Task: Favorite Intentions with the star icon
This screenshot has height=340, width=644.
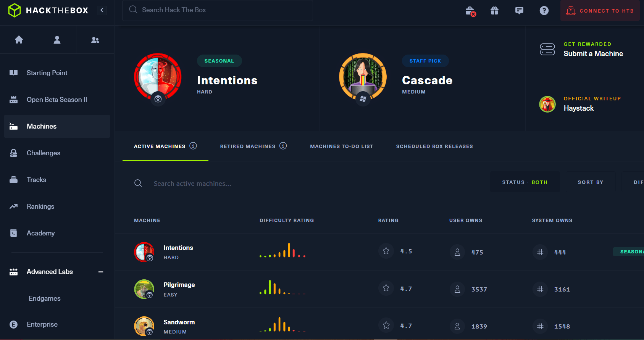Action: (386, 251)
